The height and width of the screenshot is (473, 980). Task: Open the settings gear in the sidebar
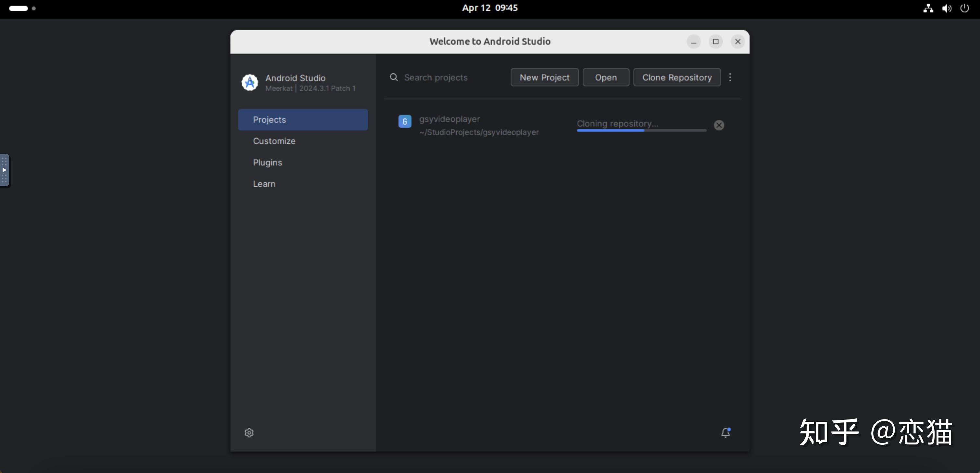249,433
